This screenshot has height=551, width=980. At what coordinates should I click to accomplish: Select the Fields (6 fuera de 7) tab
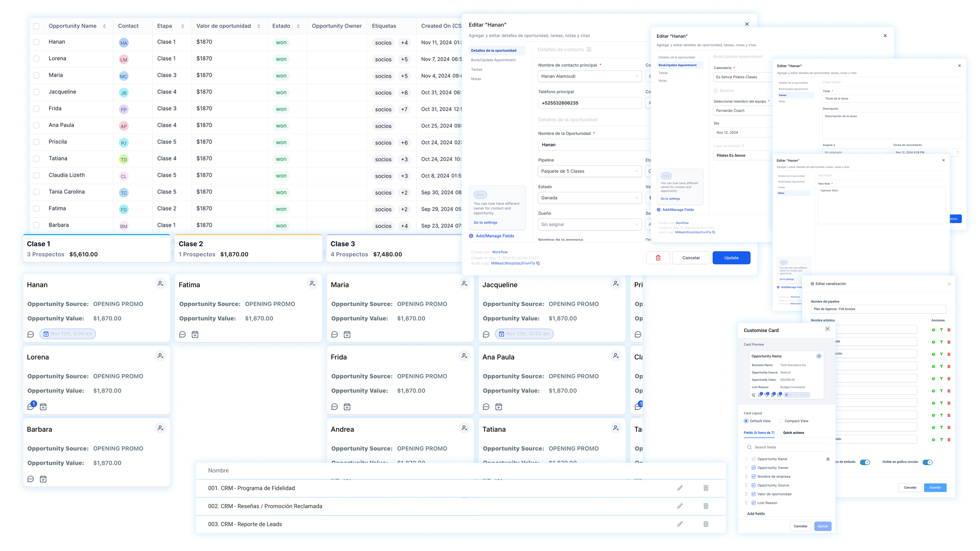tap(759, 433)
